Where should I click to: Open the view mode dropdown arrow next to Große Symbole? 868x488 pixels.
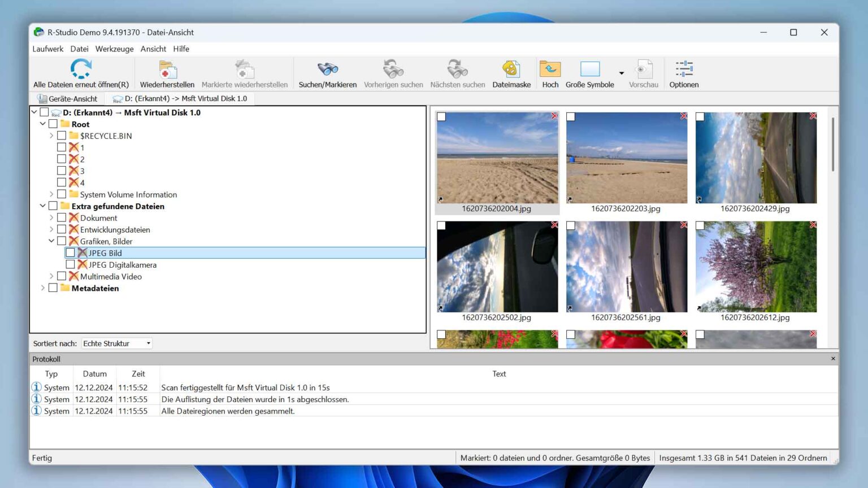tap(621, 73)
